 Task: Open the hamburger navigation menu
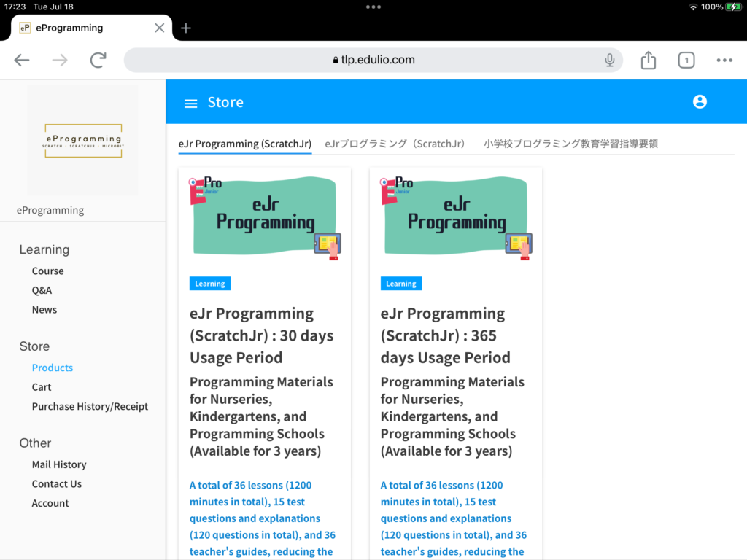(x=190, y=103)
